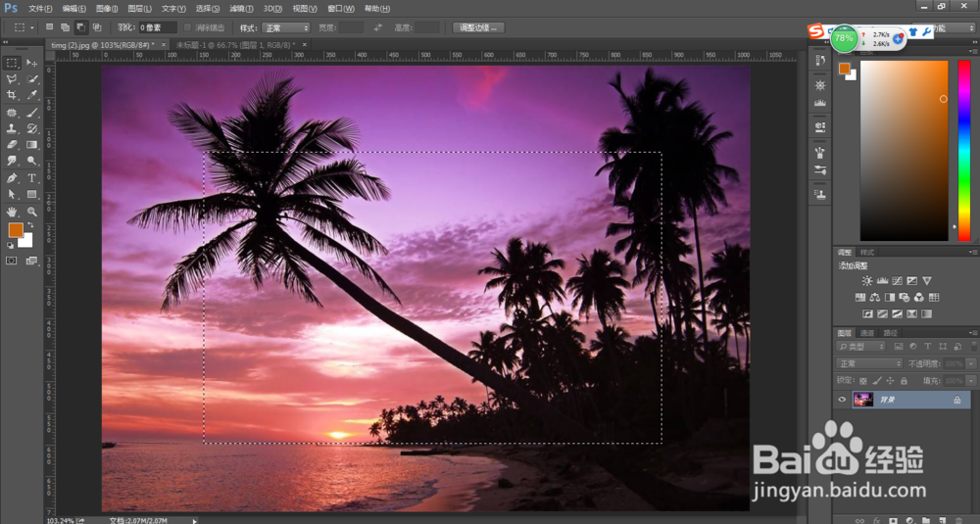Image resolution: width=980 pixels, height=524 pixels.
Task: Open the Layers panel flyout menu
Action: (x=972, y=333)
